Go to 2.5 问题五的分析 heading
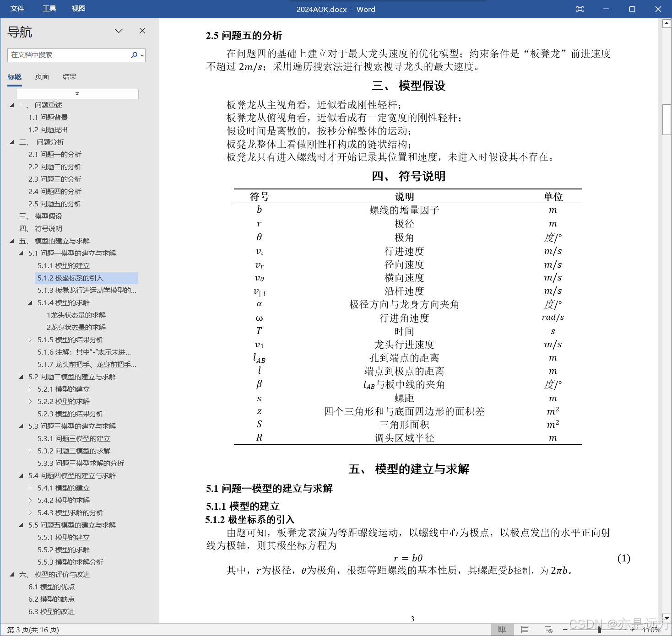Viewport: 672px width, 636px height. tap(55, 204)
